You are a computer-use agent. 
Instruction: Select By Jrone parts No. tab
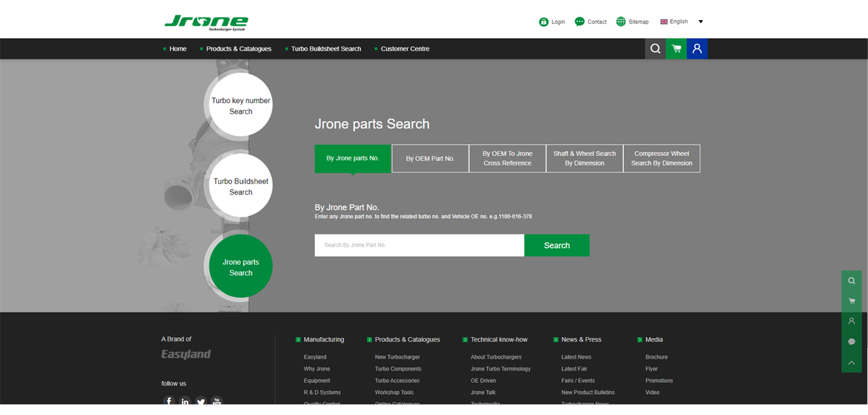pyautogui.click(x=353, y=158)
